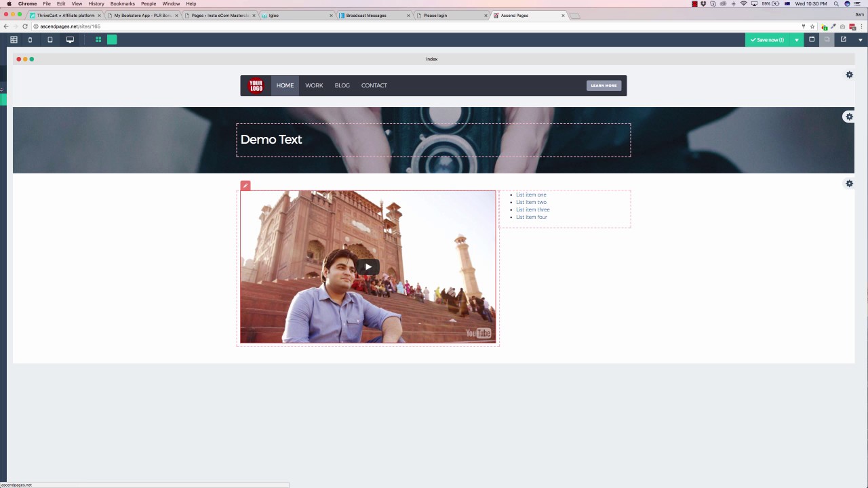This screenshot has width=868, height=488.
Task: Open the green extension icon in Chrome toolbar
Action: pos(825,27)
